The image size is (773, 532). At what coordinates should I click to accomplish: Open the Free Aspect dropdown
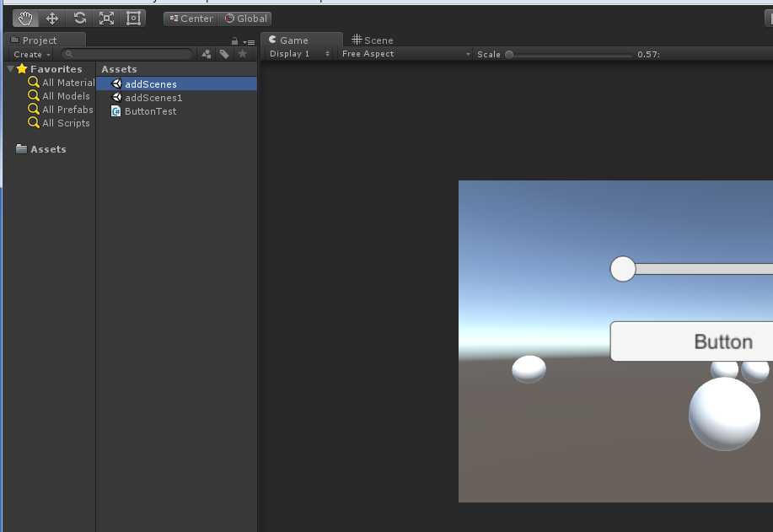pos(405,54)
